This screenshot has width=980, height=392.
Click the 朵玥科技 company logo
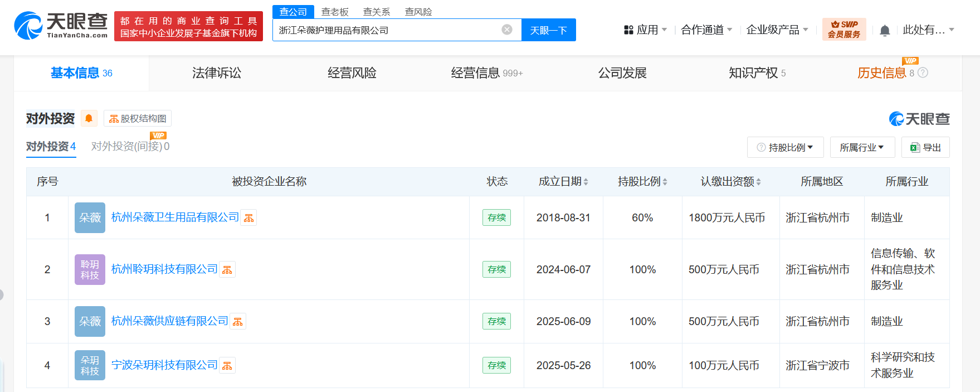(x=90, y=365)
